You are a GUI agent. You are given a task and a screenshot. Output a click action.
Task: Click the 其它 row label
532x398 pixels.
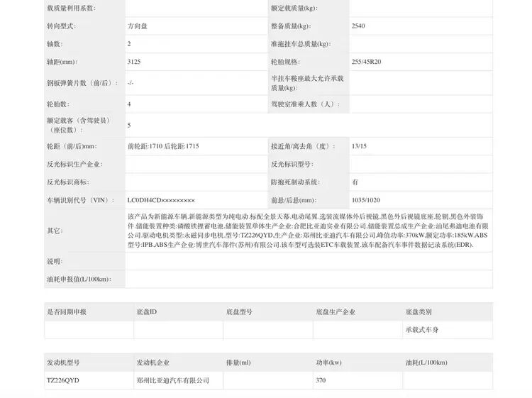click(x=54, y=231)
